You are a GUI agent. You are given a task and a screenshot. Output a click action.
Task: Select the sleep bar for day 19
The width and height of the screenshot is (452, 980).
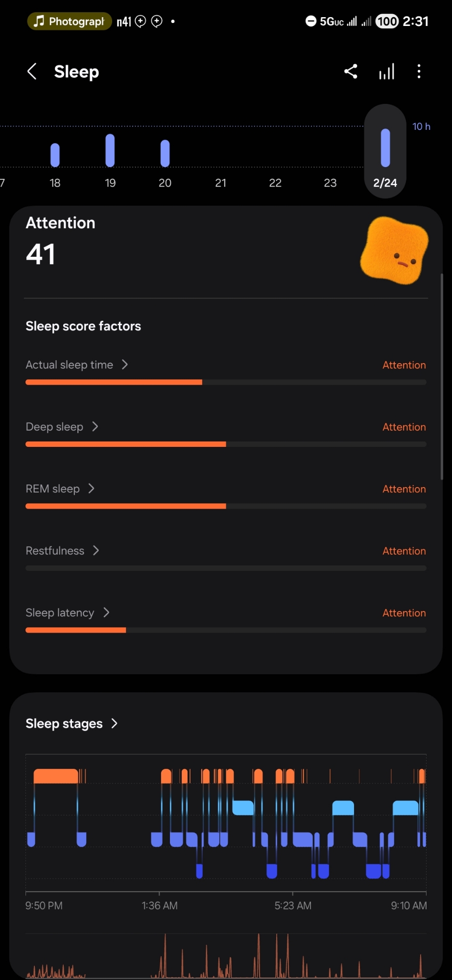pyautogui.click(x=110, y=150)
